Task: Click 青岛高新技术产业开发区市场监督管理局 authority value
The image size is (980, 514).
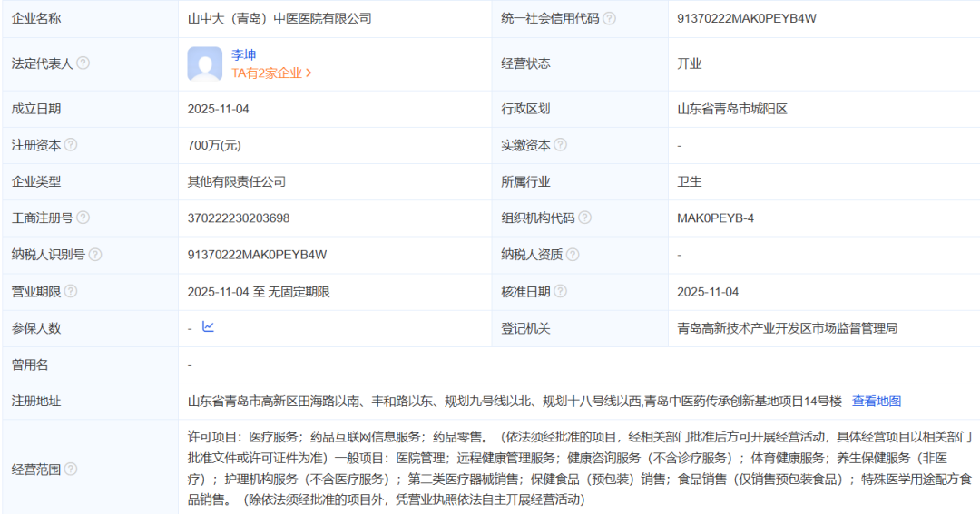Action: (x=787, y=328)
